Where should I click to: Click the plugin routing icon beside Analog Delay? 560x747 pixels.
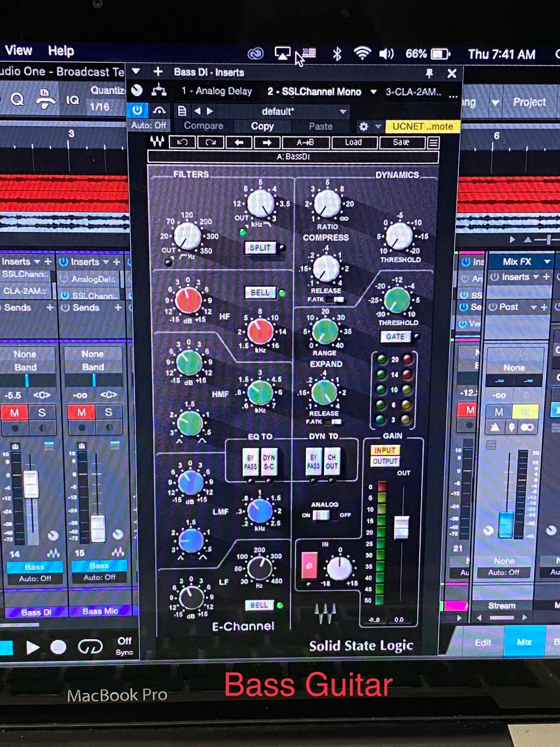[x=159, y=90]
